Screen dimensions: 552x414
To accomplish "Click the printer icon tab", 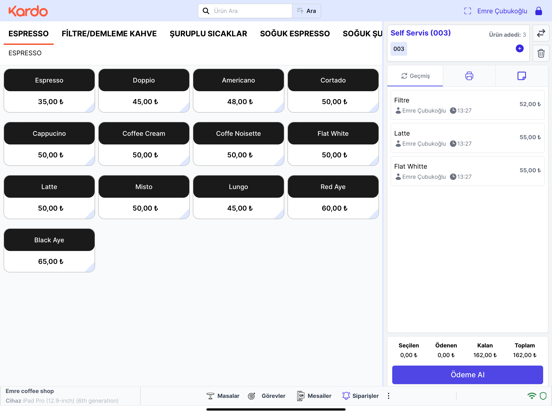I will (469, 76).
